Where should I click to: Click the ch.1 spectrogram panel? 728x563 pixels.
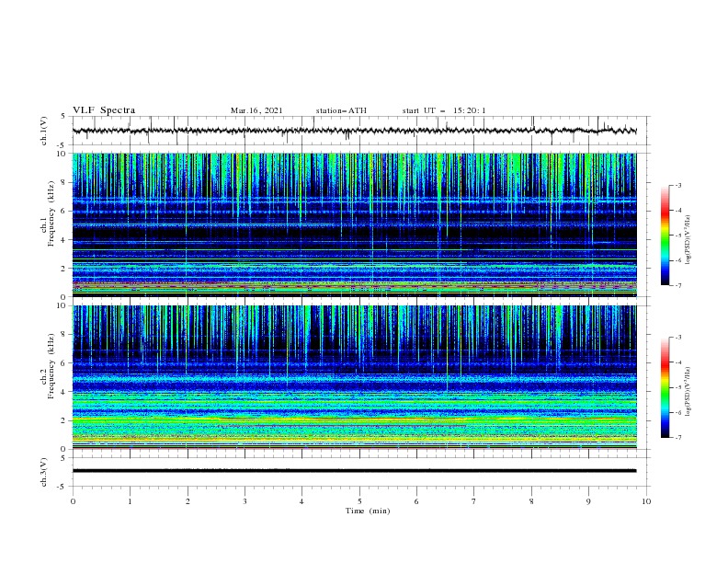[354, 224]
